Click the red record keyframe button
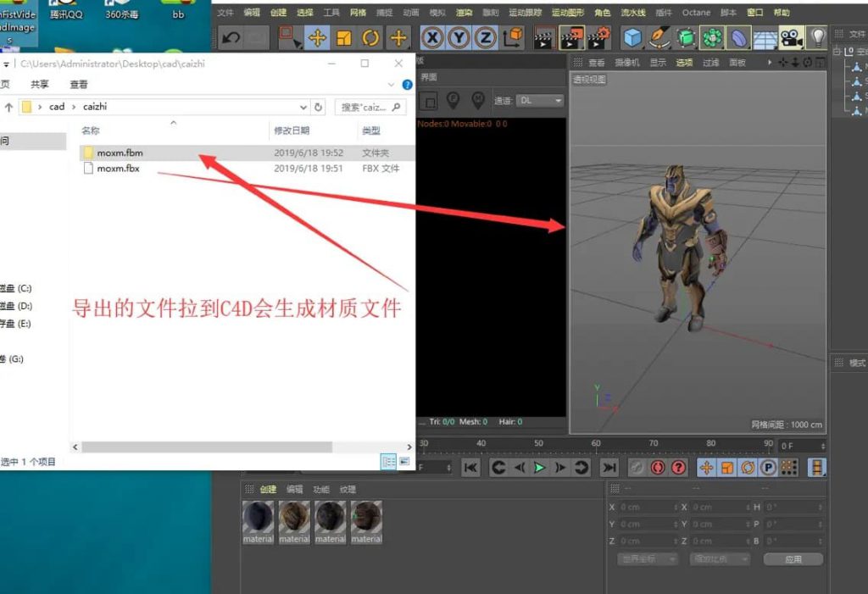This screenshot has height=594, width=868. pos(658,468)
